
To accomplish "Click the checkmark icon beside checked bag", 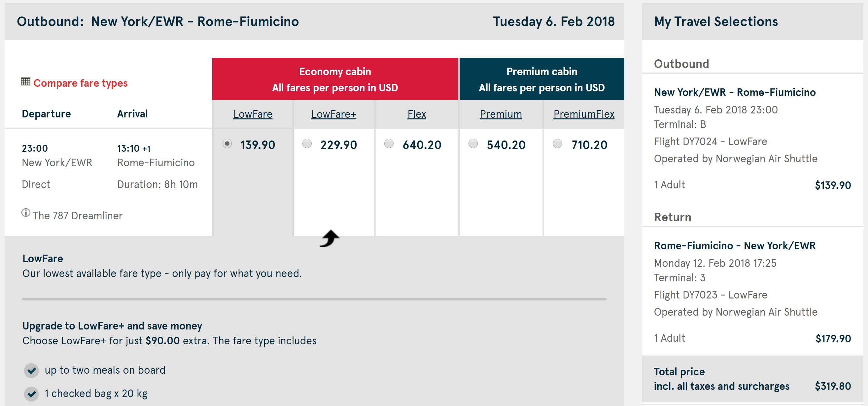I will [32, 393].
